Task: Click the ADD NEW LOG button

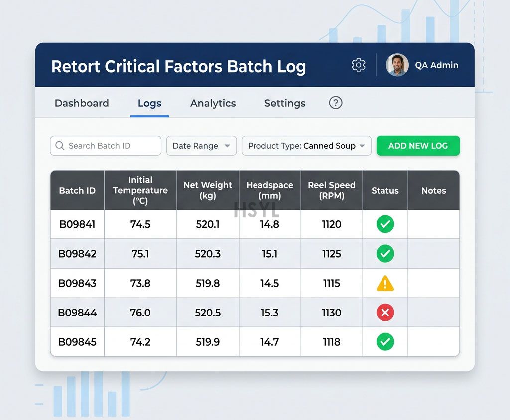Action: click(418, 146)
